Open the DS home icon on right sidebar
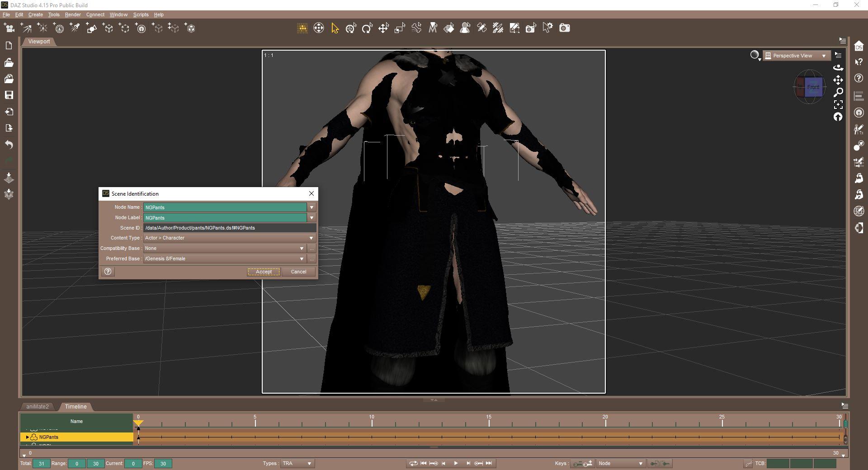This screenshot has height=470, width=868. [x=859, y=46]
